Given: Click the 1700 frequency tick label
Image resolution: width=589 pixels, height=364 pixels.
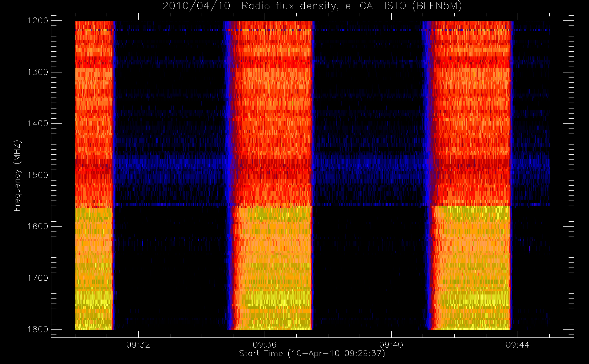Looking at the screenshot, I should [x=38, y=278].
